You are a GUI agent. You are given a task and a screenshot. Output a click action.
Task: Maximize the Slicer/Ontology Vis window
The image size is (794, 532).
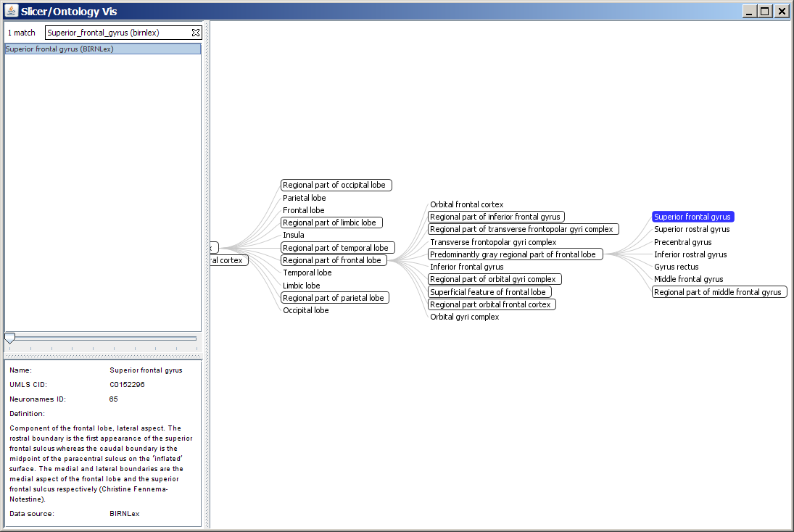tap(765, 11)
